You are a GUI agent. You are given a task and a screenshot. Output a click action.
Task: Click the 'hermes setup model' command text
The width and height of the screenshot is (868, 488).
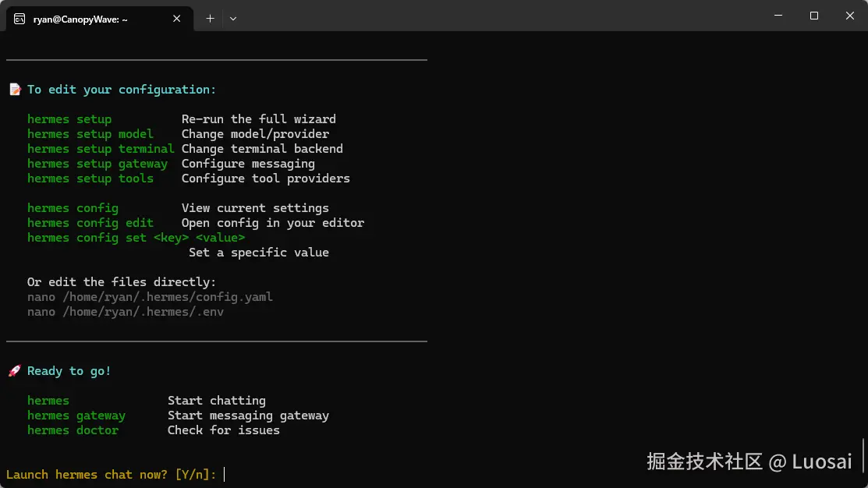point(90,134)
